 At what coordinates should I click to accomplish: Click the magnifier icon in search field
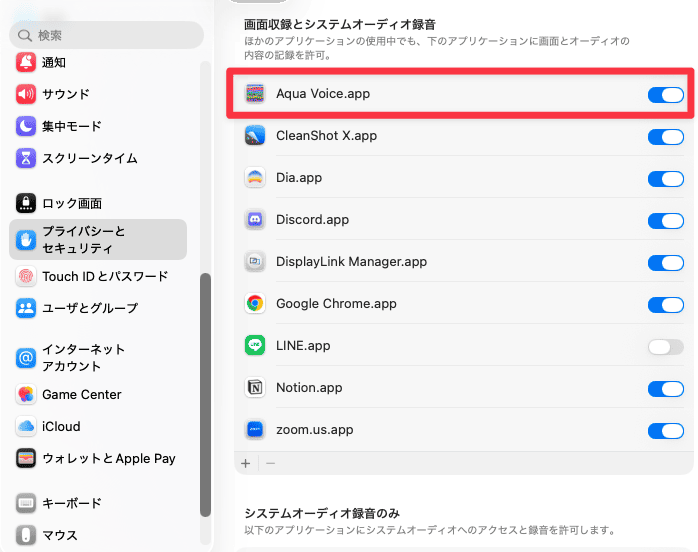(25, 35)
